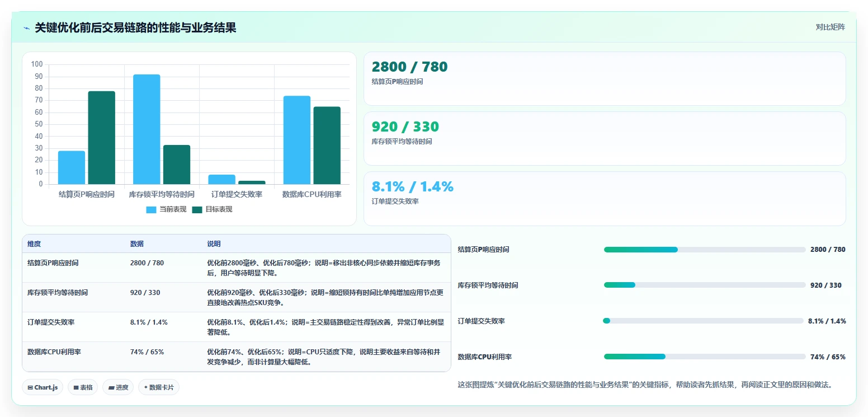Select the Chart.js tag chip
The image size is (868, 417).
(43, 387)
